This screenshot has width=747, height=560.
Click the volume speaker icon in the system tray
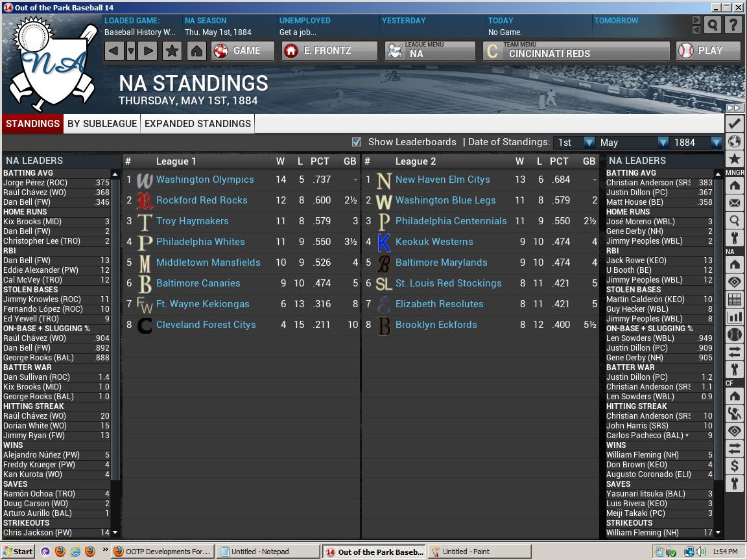pos(701,552)
